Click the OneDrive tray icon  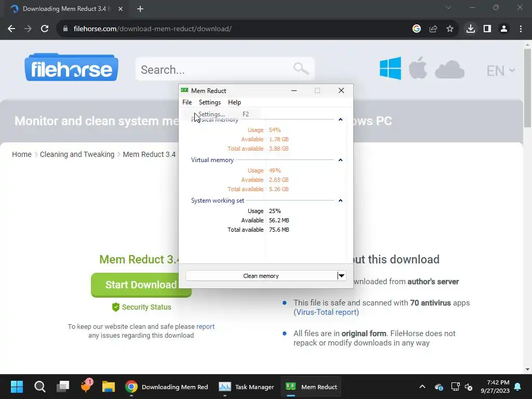(x=438, y=387)
